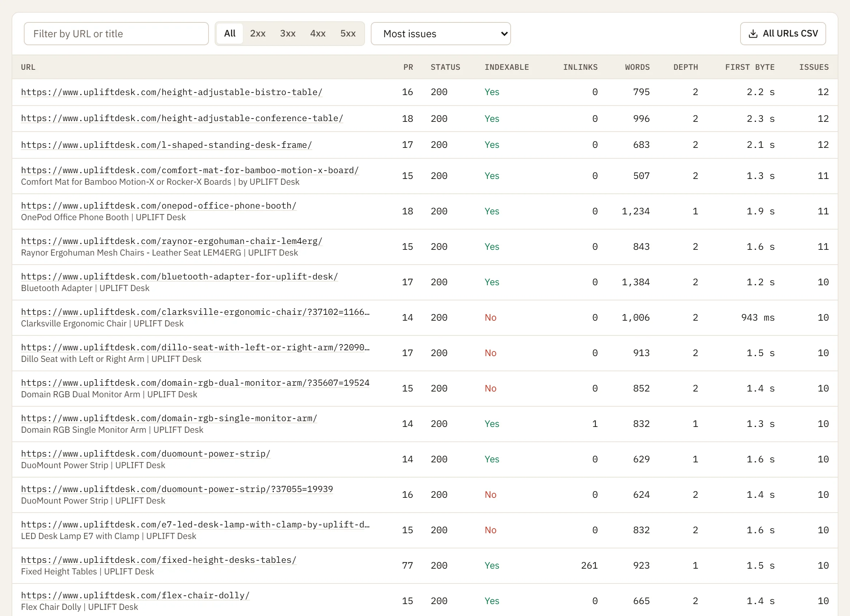Click the STATUS column header
The width and height of the screenshot is (850, 616).
[445, 67]
